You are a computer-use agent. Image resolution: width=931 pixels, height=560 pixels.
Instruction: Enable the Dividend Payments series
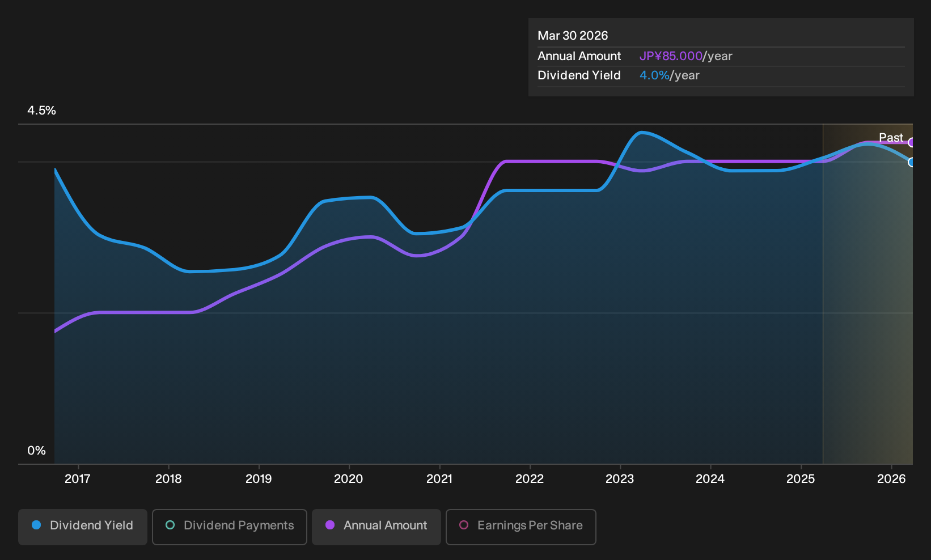(230, 527)
